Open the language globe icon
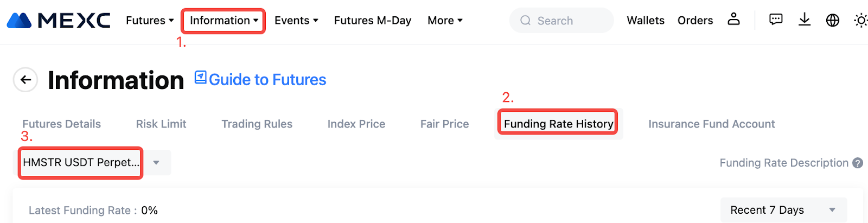Screen dimensions: 868x223 833,21
